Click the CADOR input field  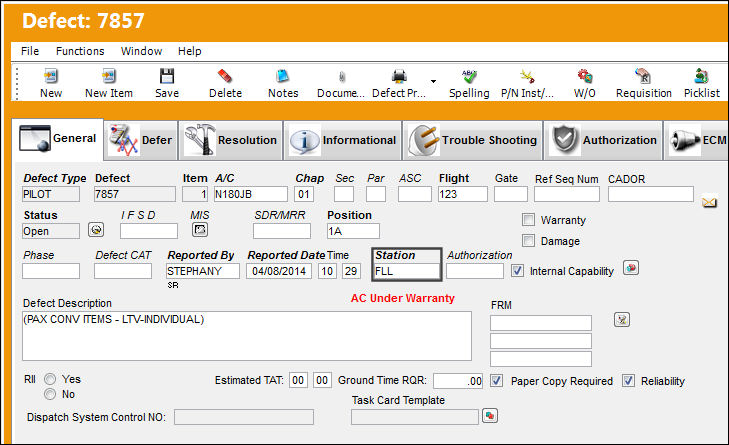coord(651,194)
